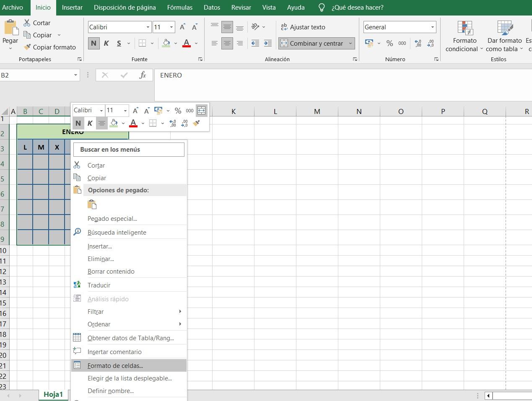Expand Filtrar submenu arrow

point(180,311)
